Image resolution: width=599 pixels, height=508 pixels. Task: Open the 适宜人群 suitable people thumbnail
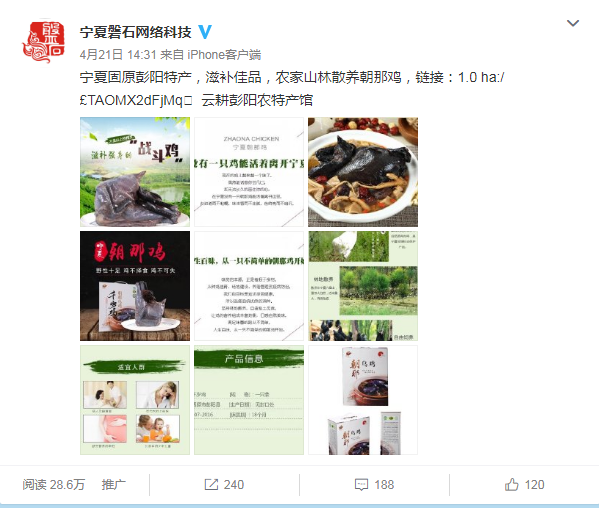pyautogui.click(x=135, y=400)
